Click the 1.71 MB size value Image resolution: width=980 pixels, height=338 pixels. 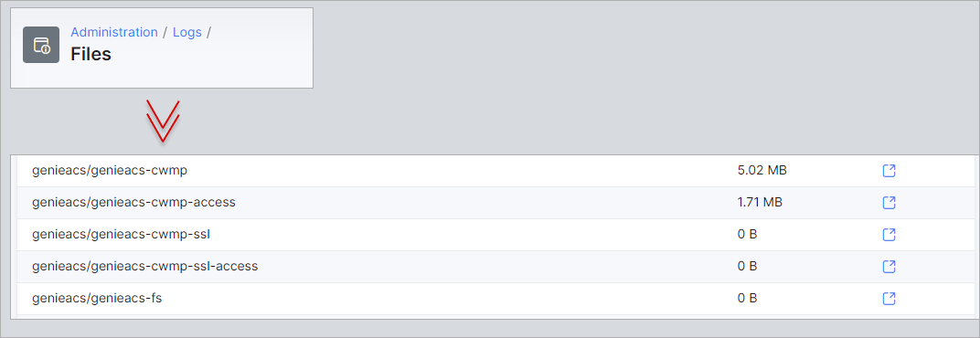[760, 202]
